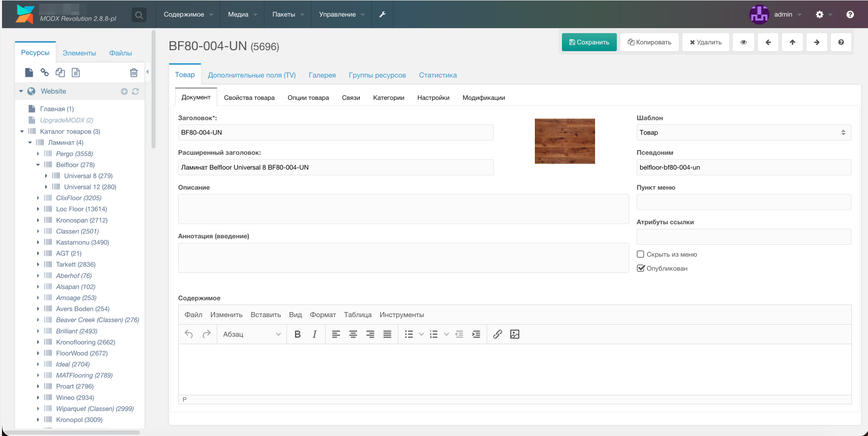Screen dimensions: 868x436
Task: Click the Сохранить button
Action: (589, 42)
